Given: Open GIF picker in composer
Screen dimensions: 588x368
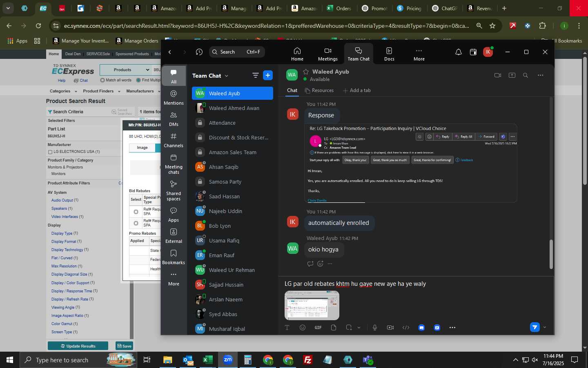Looking at the screenshot, I should coord(318,328).
